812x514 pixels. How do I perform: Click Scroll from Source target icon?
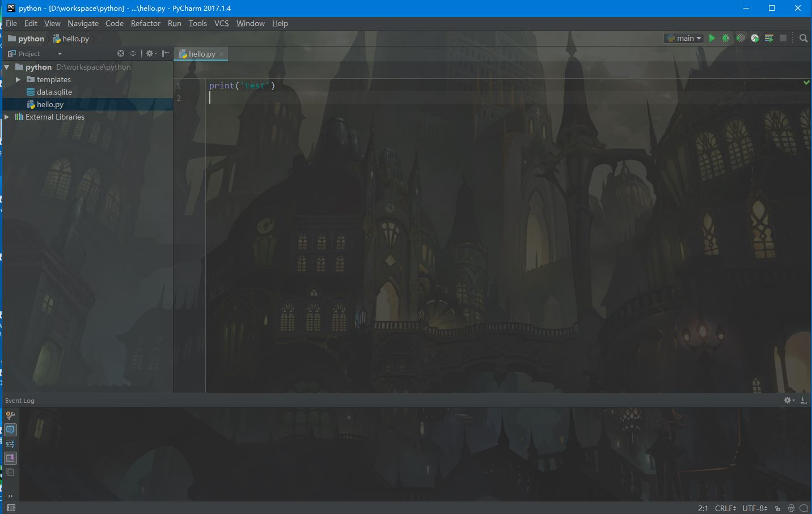point(121,53)
